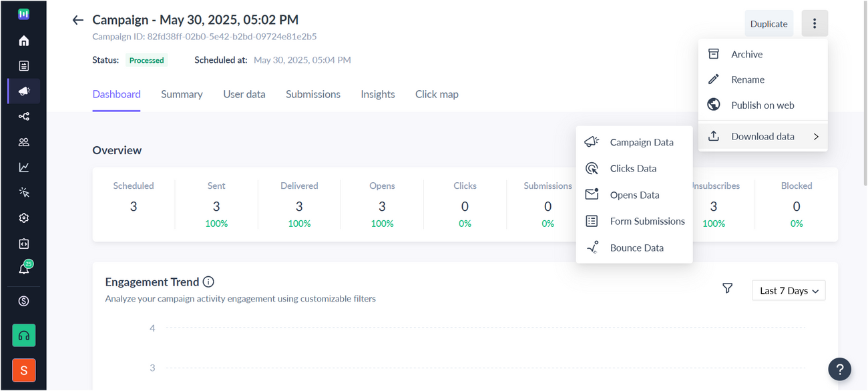Open the Home icon in sidebar
868x391 pixels.
point(24,41)
